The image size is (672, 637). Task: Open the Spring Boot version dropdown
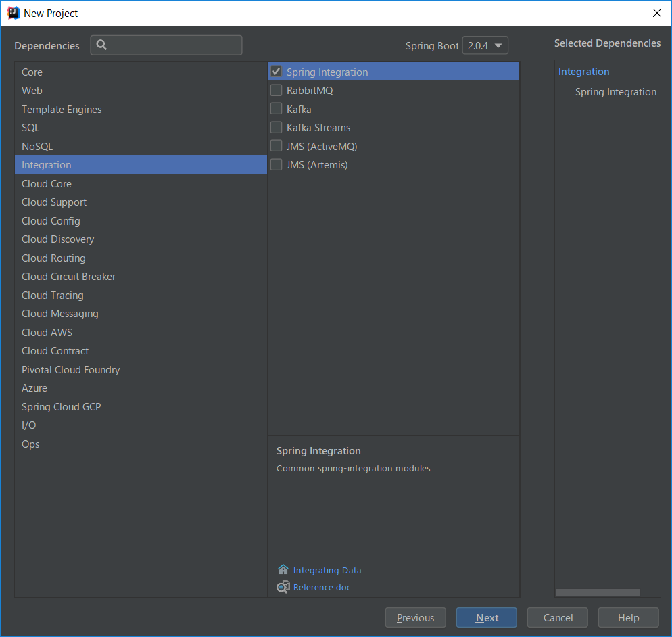coord(485,45)
